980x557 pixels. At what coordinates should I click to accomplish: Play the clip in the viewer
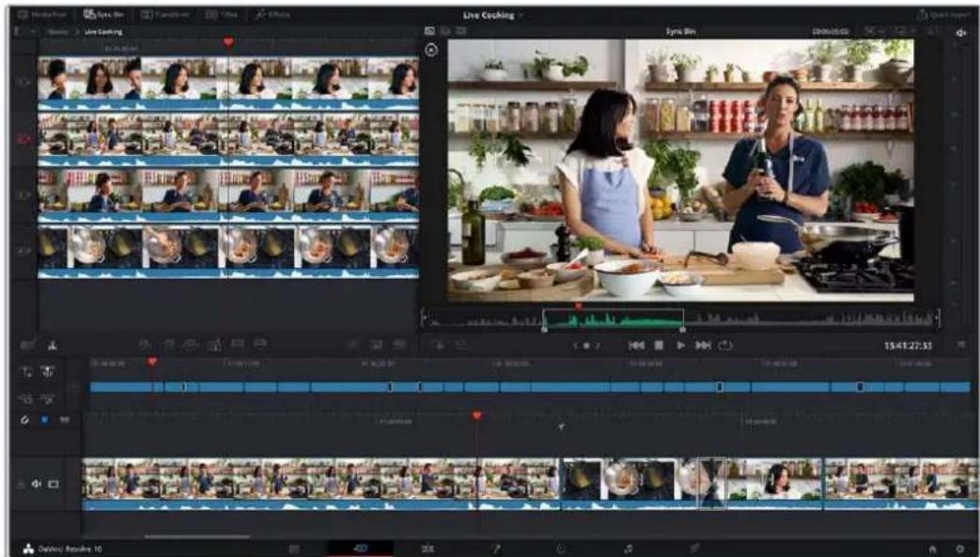coord(680,345)
